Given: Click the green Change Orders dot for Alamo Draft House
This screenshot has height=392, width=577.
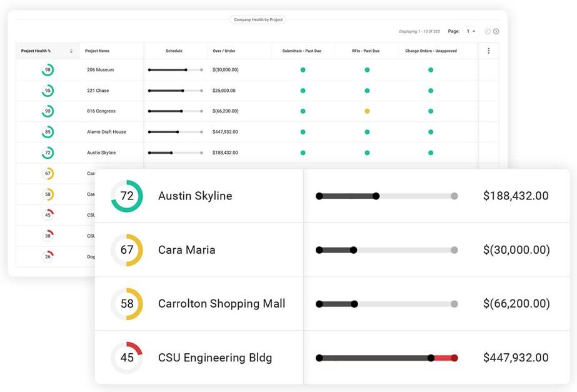Looking at the screenshot, I should click(x=430, y=131).
